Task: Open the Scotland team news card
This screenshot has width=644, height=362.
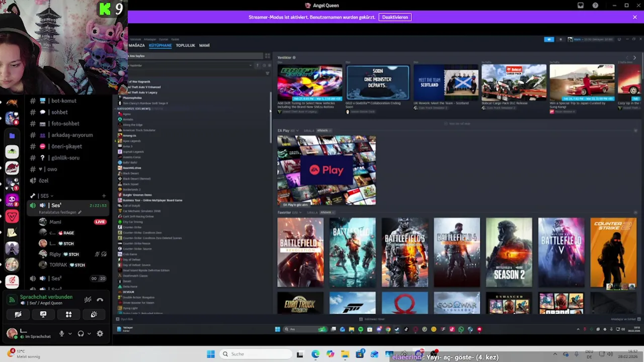Action: point(446,82)
